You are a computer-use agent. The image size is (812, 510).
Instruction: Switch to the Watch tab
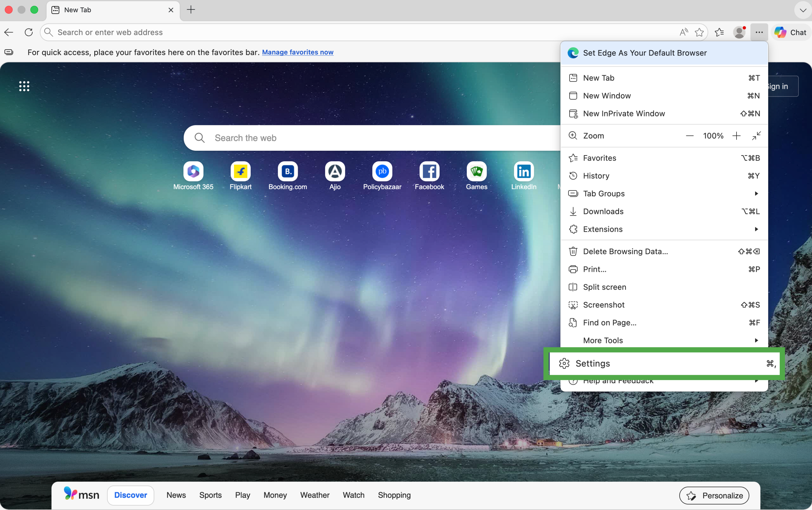coord(354,495)
